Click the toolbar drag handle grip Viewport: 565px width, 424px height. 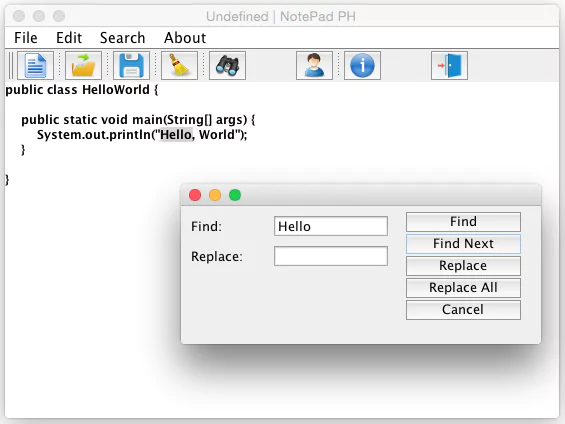[x=11, y=66]
